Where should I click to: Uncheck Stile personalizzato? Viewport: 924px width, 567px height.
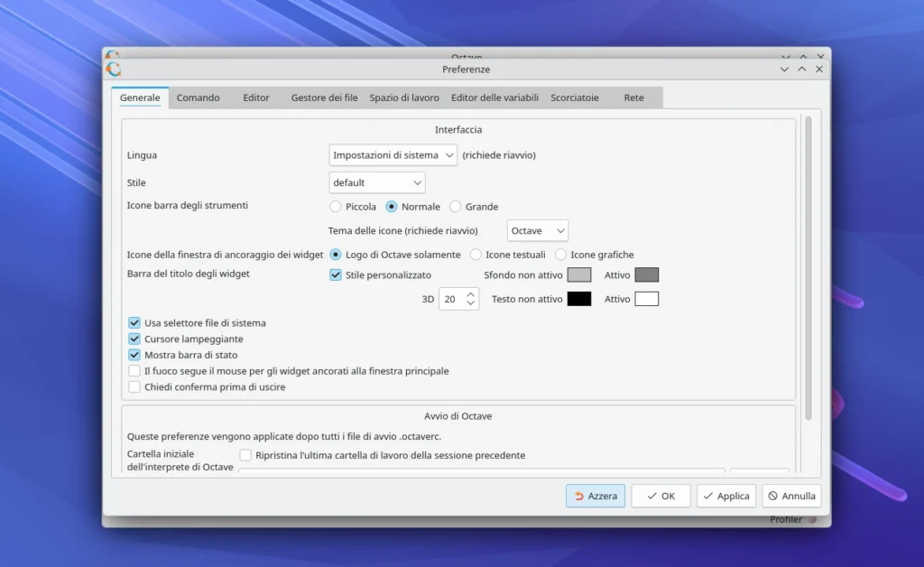coord(336,274)
